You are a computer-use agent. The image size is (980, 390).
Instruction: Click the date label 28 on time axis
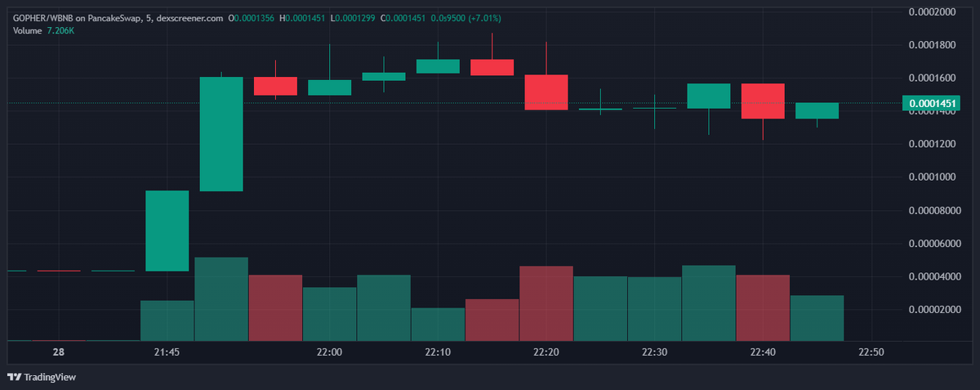click(58, 352)
